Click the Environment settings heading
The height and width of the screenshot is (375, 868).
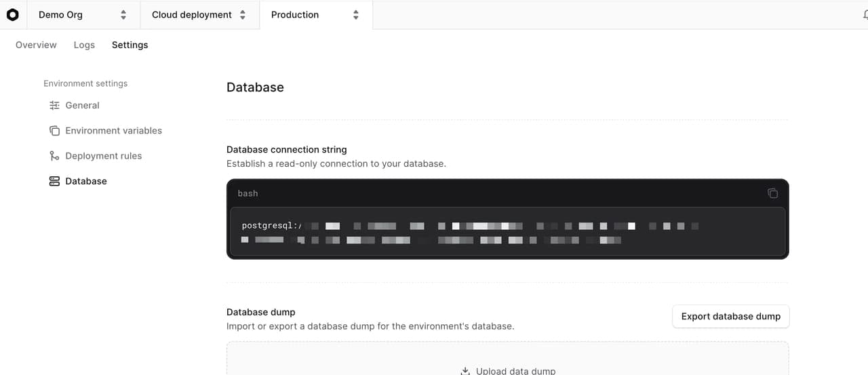pos(85,83)
